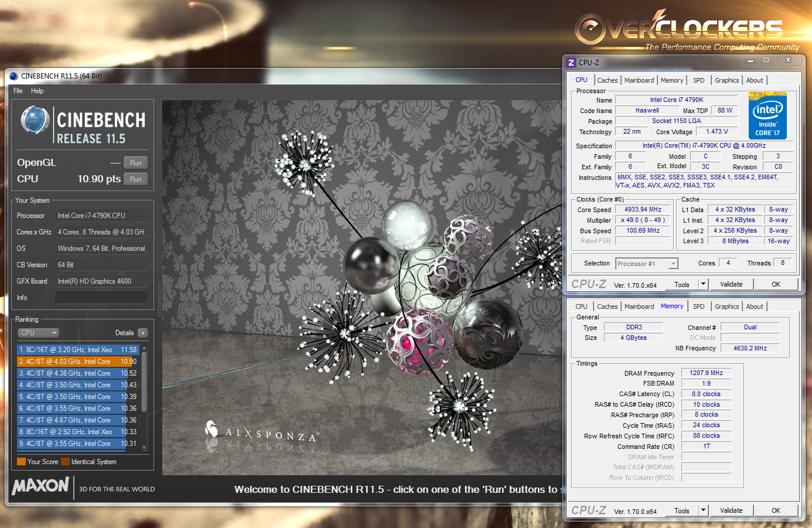Click the Processor field Intel Core i7-4790K CPU
Screen dimensions: 812x528
coord(101,216)
